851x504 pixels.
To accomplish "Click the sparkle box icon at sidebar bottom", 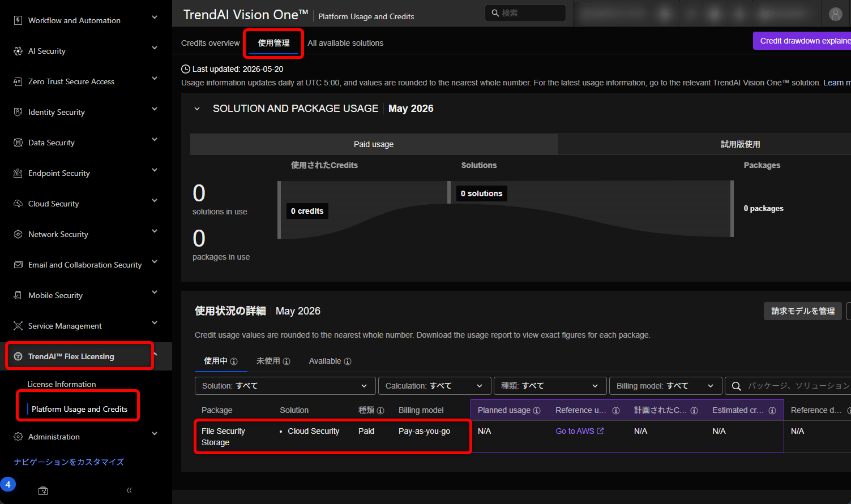I will point(43,490).
